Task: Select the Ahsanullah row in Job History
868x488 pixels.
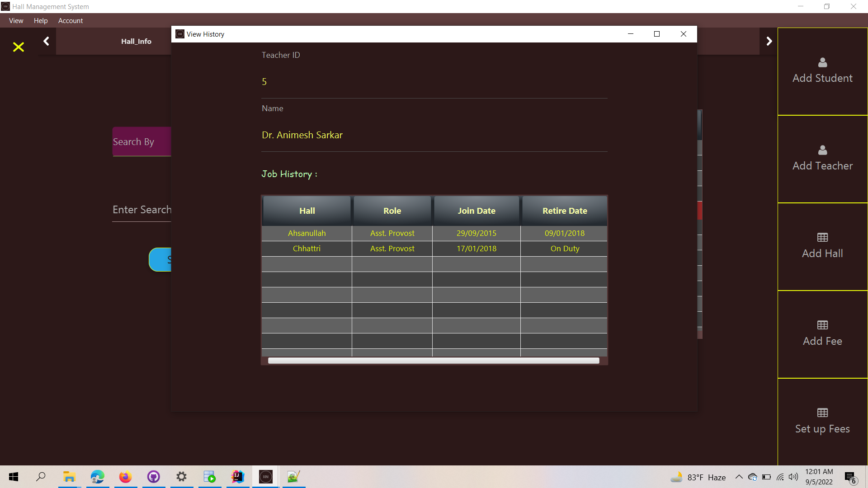Action: (307, 233)
